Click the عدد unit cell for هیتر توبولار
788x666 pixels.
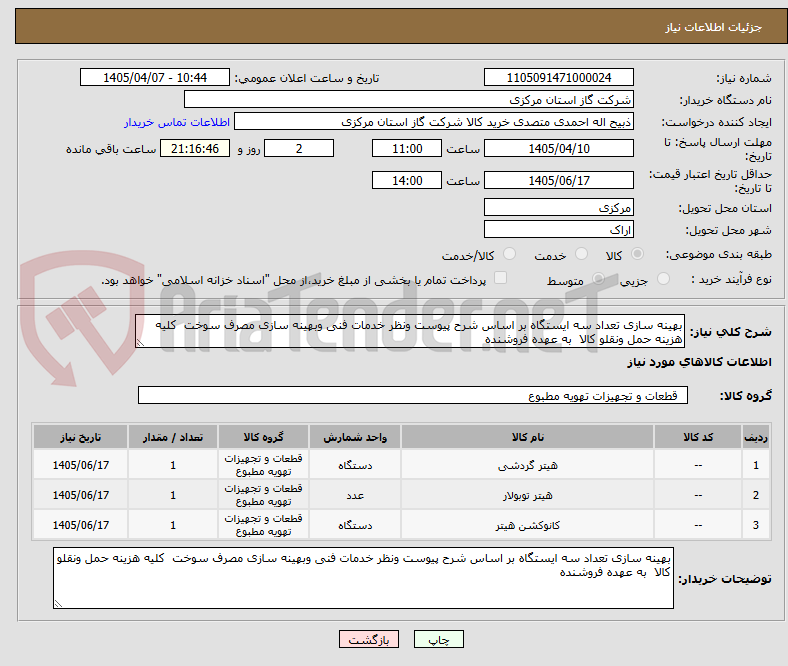coord(355,495)
